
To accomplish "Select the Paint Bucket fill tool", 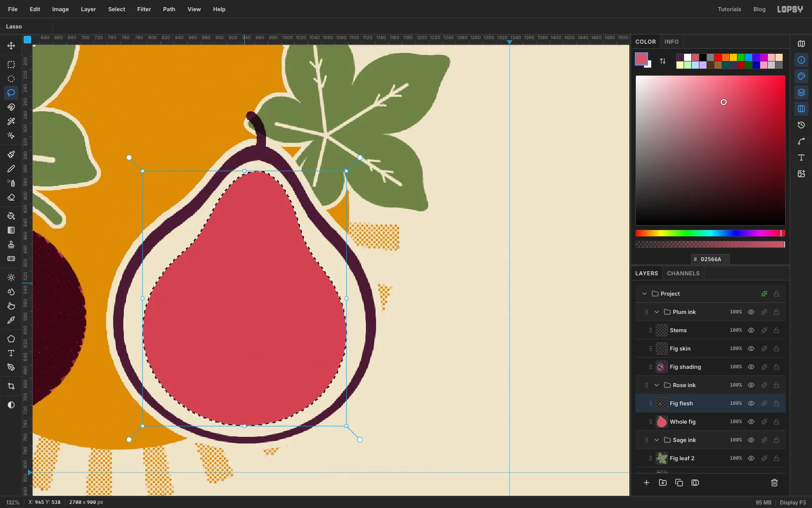I will [11, 216].
